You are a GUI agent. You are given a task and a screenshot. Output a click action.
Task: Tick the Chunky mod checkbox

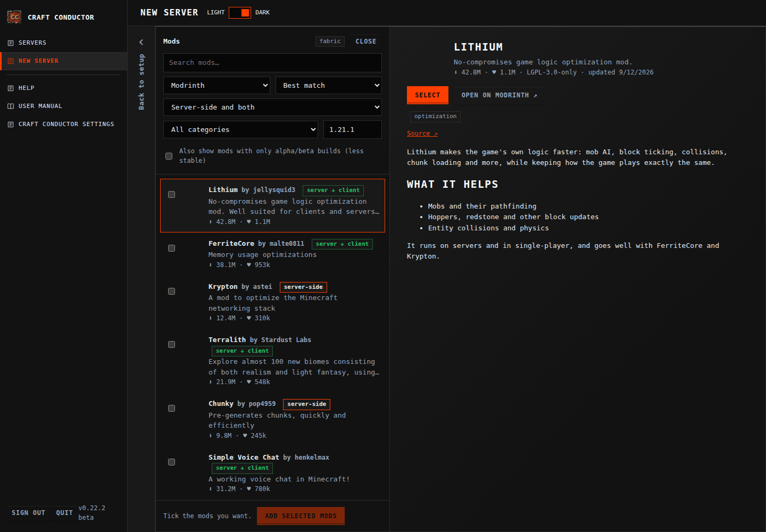[x=171, y=409]
